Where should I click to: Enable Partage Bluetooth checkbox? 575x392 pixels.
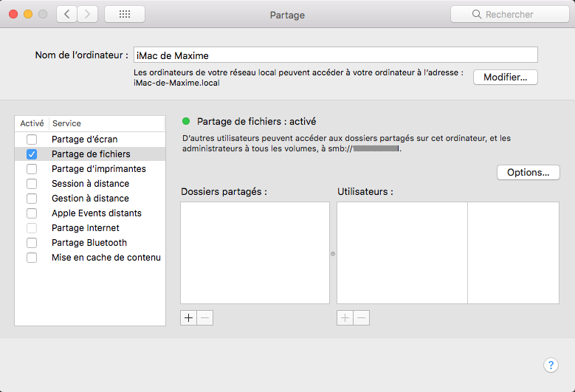32,243
